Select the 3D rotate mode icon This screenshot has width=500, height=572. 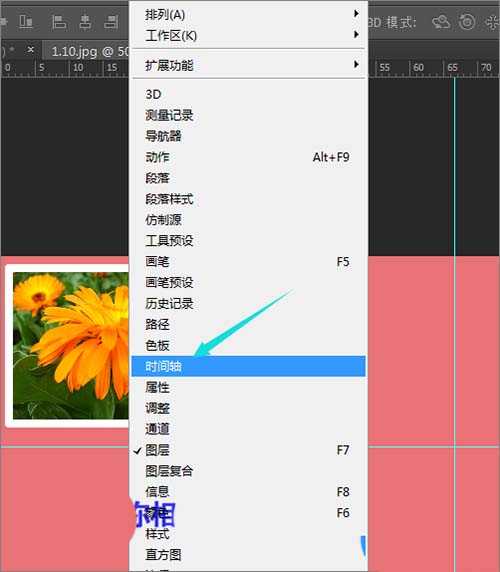tap(441, 22)
